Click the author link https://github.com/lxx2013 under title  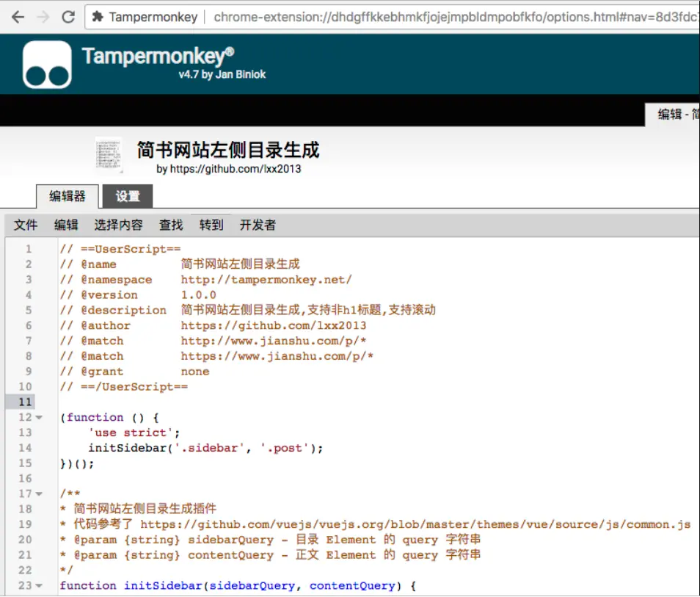pyautogui.click(x=236, y=169)
